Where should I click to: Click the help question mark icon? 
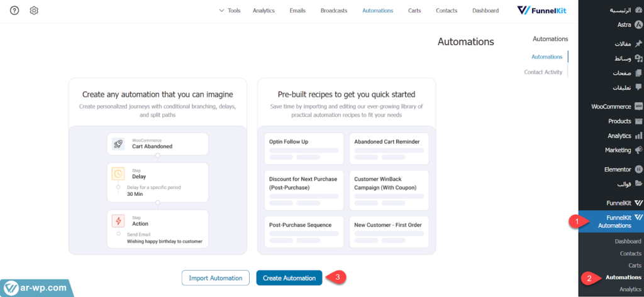(14, 11)
